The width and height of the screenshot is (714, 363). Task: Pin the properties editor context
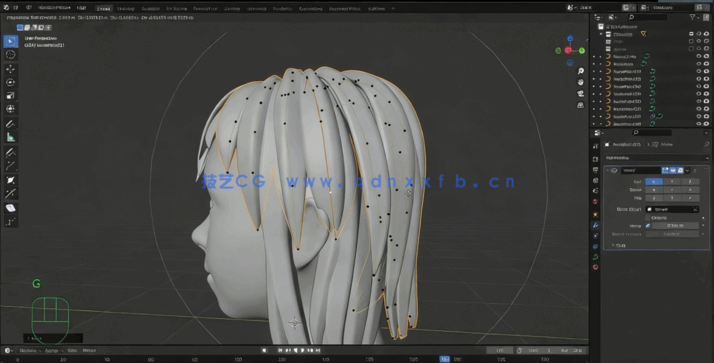click(706, 144)
